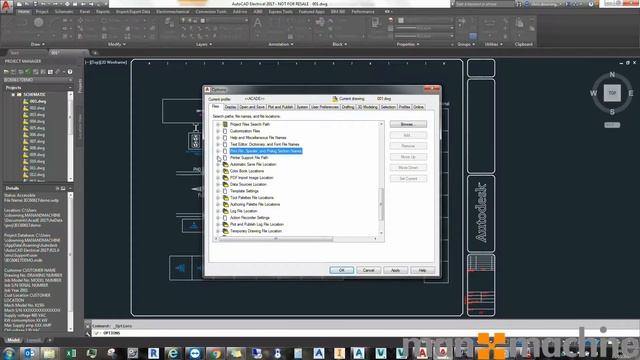The image size is (640, 360).
Task: Click the Browse button in Options
Action: [408, 124]
